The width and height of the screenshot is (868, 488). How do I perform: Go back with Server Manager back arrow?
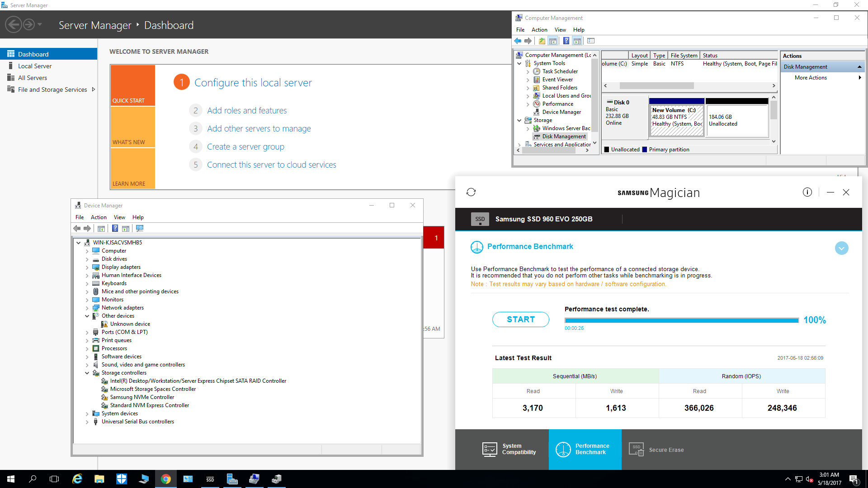14,24
